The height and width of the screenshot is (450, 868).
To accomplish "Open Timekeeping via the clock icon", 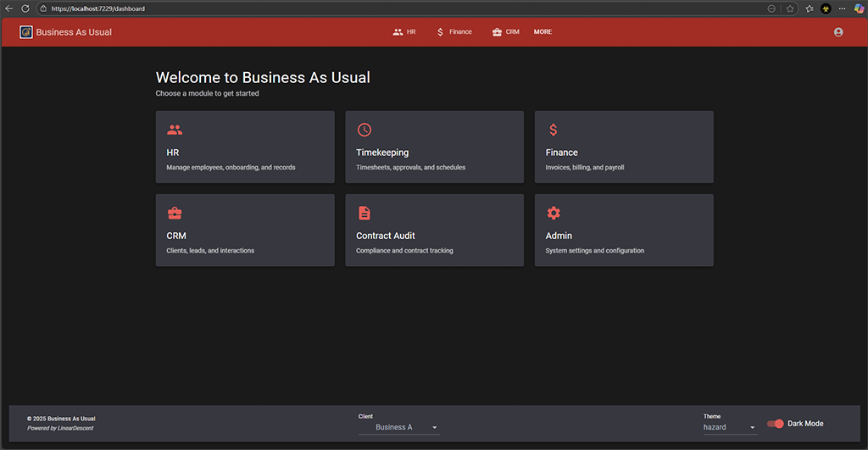I will click(x=364, y=130).
